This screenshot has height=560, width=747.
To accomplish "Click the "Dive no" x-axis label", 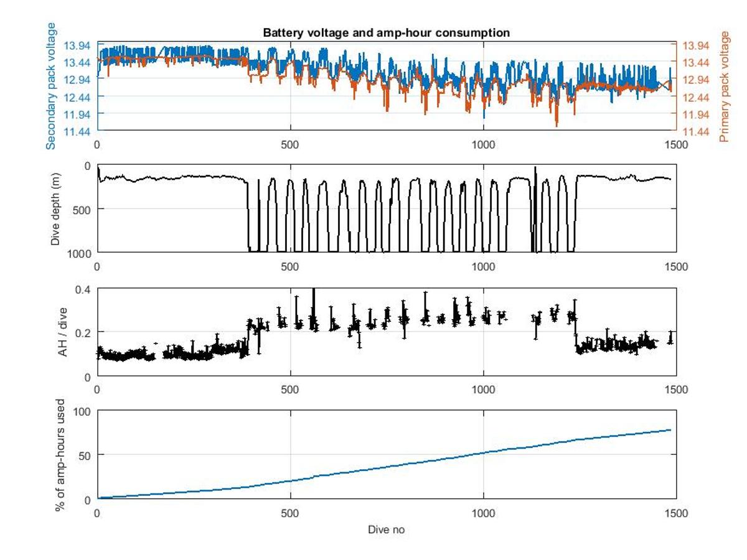I will [386, 530].
